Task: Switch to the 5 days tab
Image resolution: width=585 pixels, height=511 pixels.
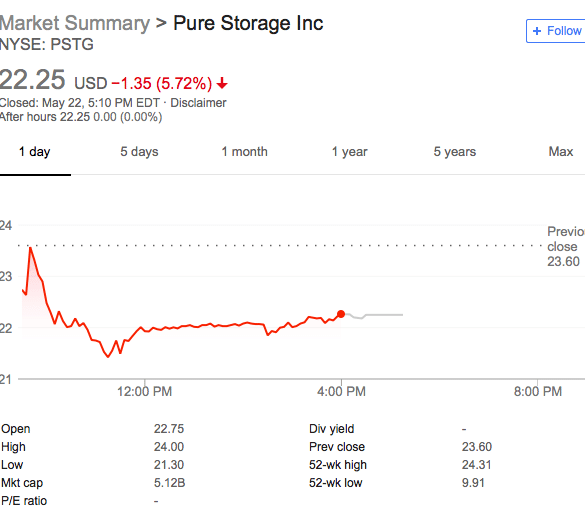Action: pyautogui.click(x=139, y=152)
